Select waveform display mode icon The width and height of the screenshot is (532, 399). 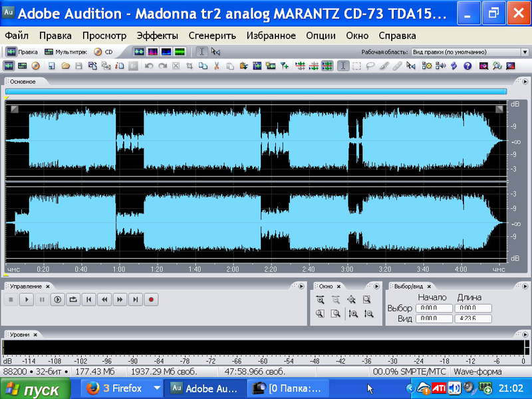coord(139,52)
